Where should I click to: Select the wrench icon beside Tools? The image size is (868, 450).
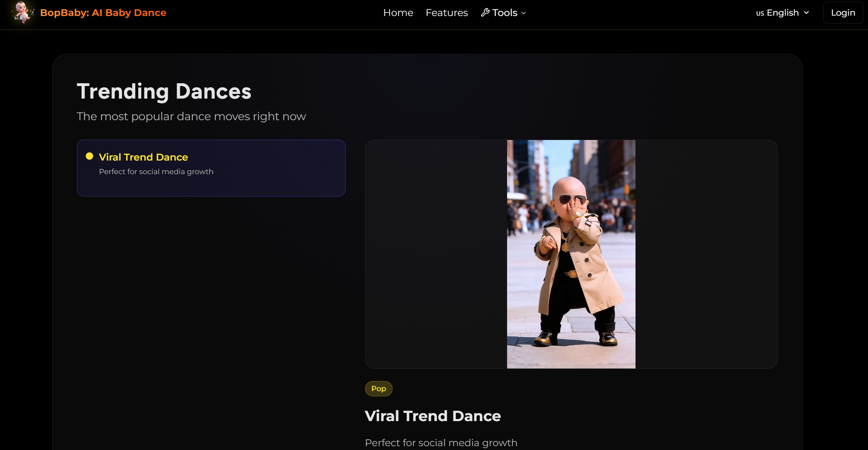pyautogui.click(x=485, y=12)
